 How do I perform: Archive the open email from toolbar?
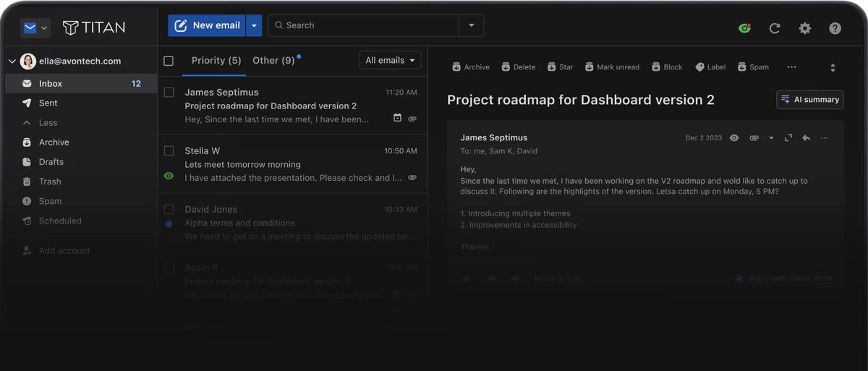pyautogui.click(x=471, y=67)
